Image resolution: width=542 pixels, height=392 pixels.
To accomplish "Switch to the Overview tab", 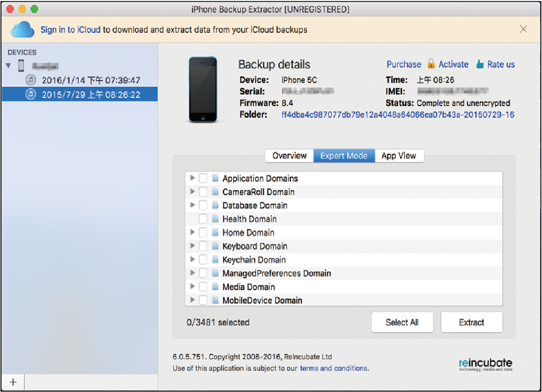I will click(x=289, y=156).
